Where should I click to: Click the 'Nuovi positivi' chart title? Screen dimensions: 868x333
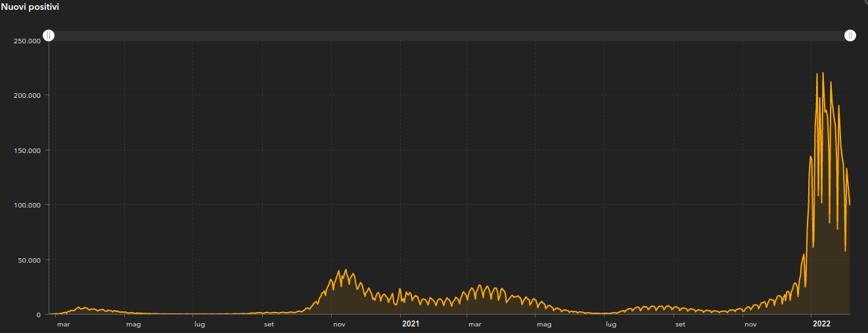[29, 7]
